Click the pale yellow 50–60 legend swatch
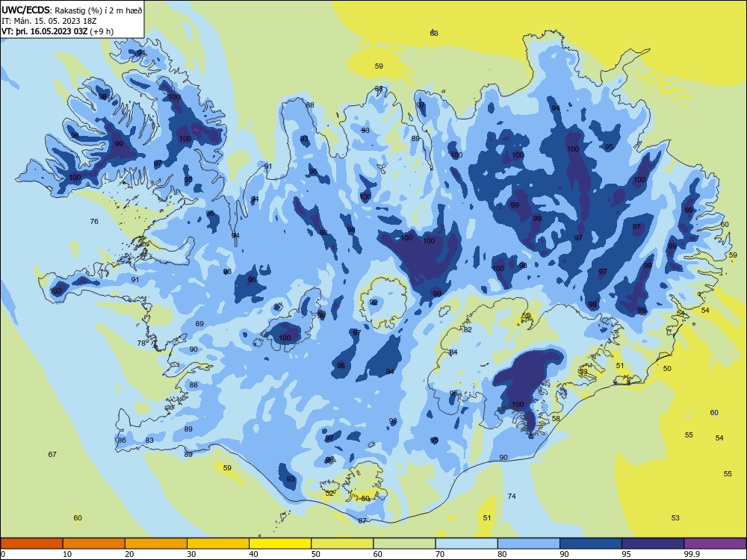Viewport: 747px width, 560px height. [x=342, y=544]
